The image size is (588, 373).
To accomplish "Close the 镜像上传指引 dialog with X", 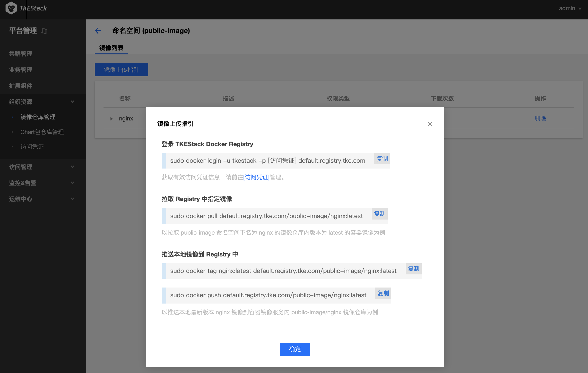I will [x=430, y=124].
